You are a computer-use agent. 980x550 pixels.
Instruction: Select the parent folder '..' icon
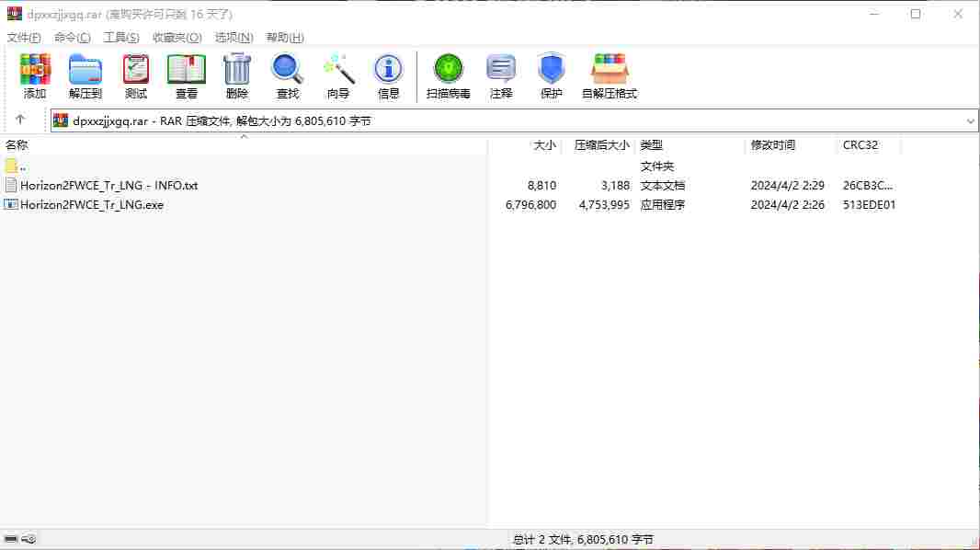pos(11,166)
